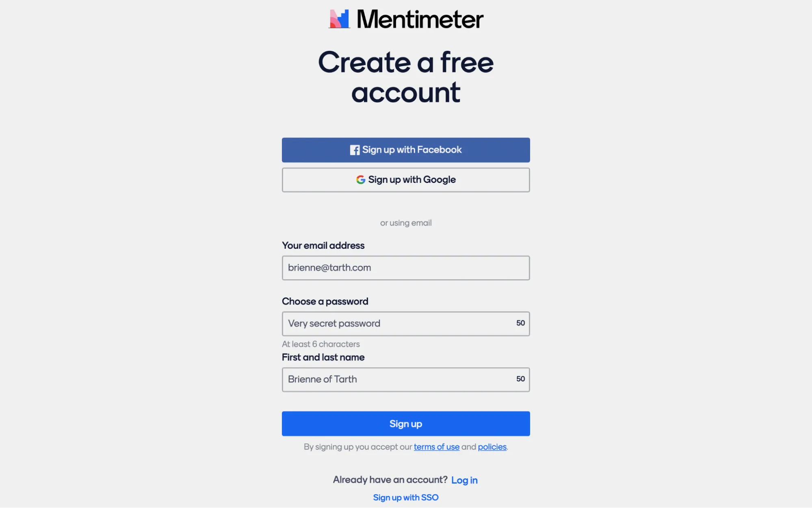This screenshot has height=508, width=812.
Task: Choose Sign up with SSO
Action: [405, 497]
